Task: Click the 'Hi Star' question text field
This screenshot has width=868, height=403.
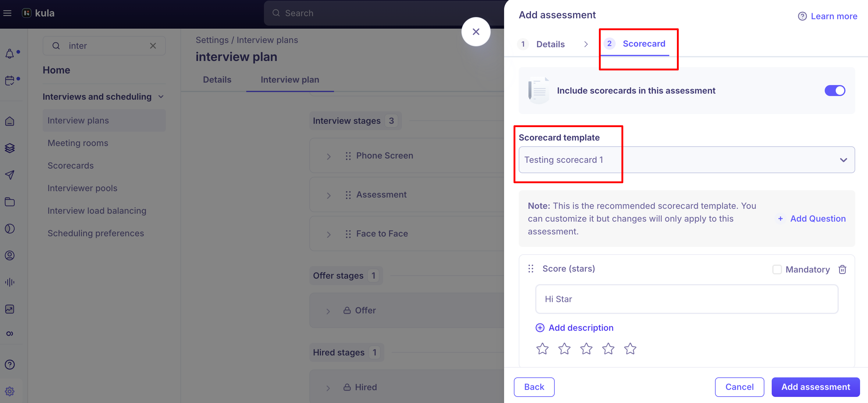Action: tap(686, 299)
